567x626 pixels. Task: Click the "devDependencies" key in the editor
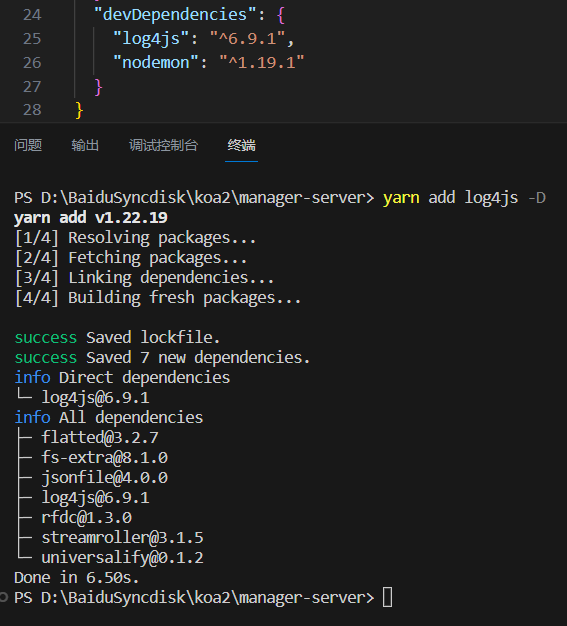point(174,15)
